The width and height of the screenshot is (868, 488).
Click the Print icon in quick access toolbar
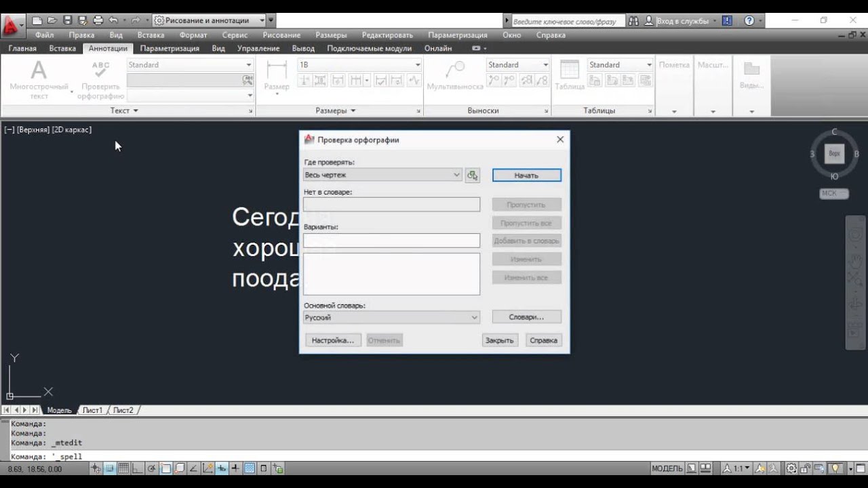98,21
